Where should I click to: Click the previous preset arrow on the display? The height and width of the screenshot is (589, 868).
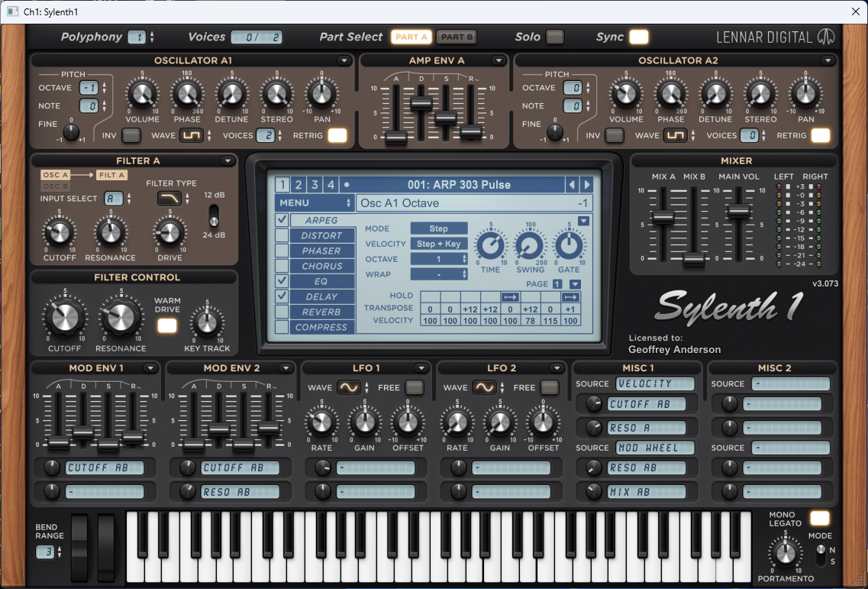(573, 184)
